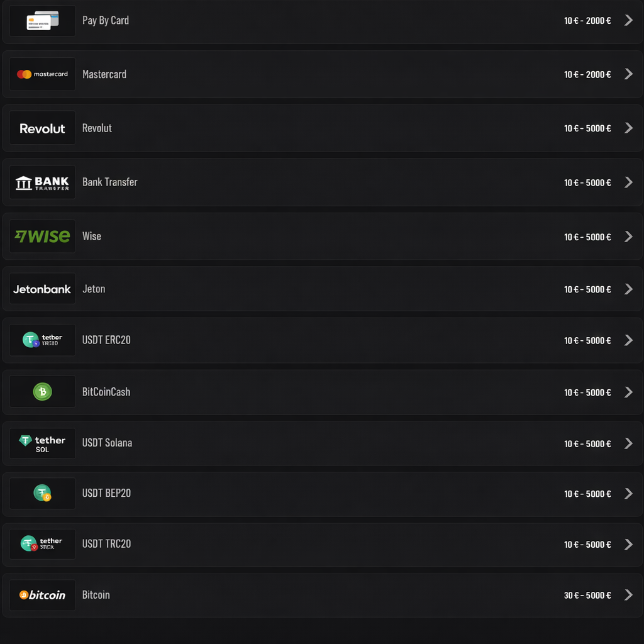Select the Wise logo icon
The width and height of the screenshot is (644, 644).
point(42,236)
